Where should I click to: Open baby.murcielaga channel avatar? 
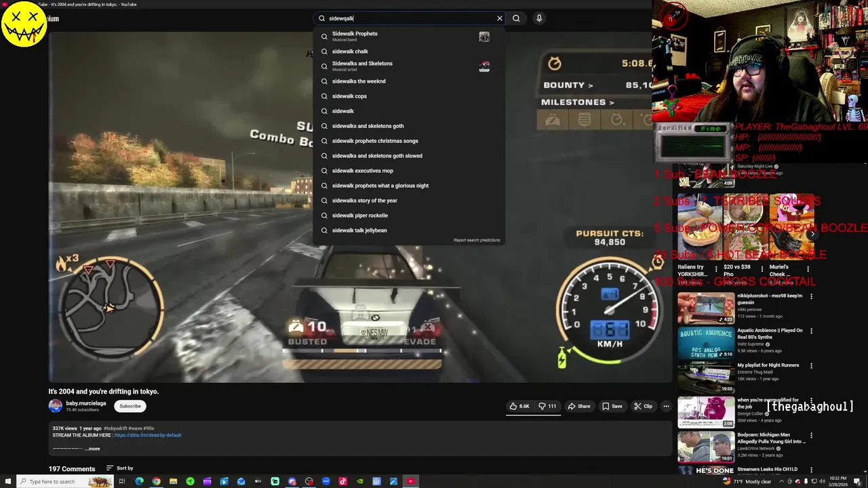55,406
